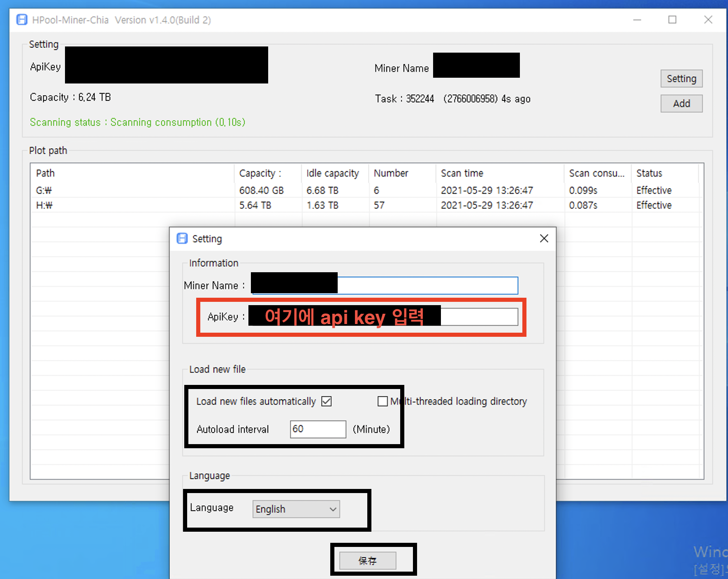Click the Miner Name input in Setting dialog
The image size is (728, 579).
coord(385,285)
